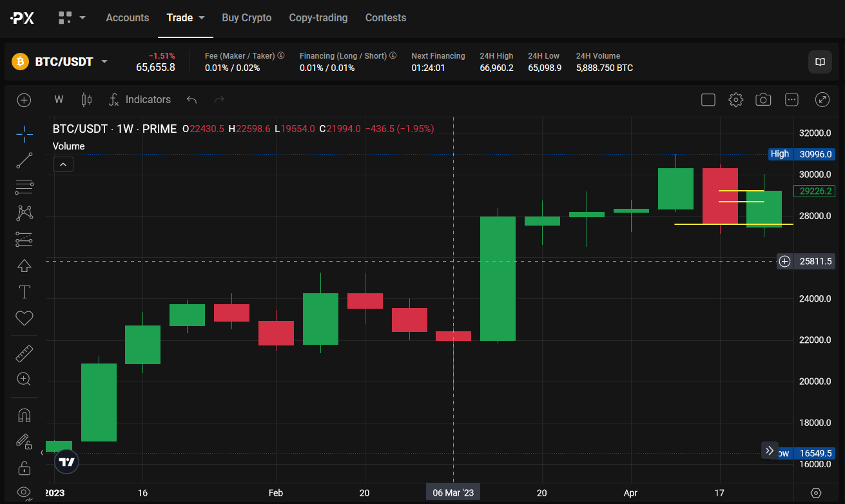
Task: Click the compare or add symbol plus icon
Action: [24, 100]
